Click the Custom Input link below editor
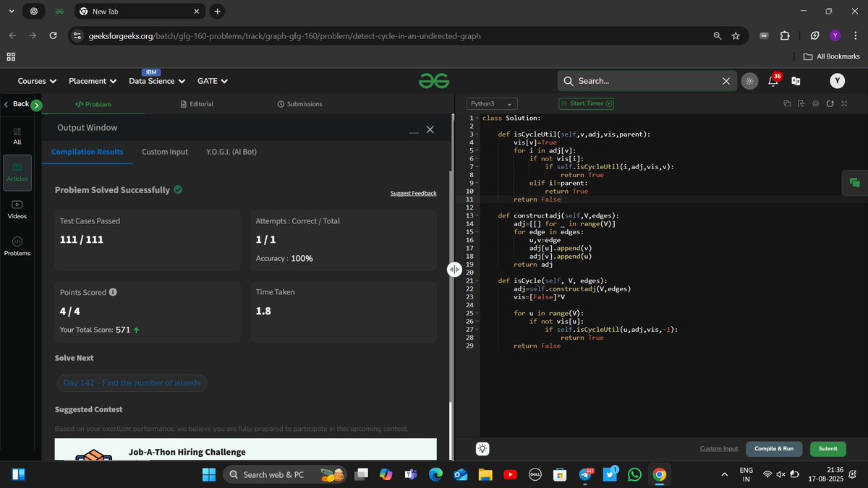This screenshot has width=868, height=488. pos(719,449)
